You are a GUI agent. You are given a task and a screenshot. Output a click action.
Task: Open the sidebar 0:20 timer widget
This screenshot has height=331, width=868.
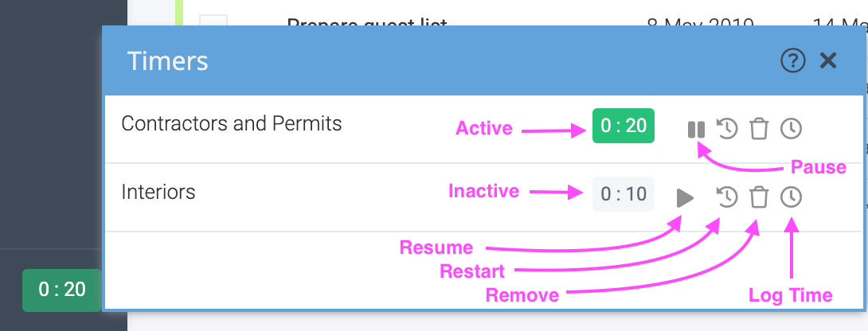pos(62,290)
